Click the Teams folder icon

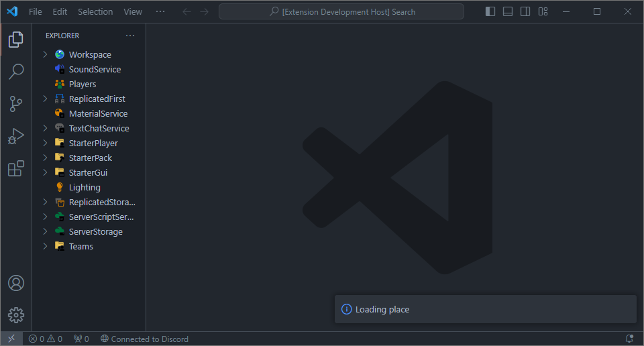[x=60, y=246]
